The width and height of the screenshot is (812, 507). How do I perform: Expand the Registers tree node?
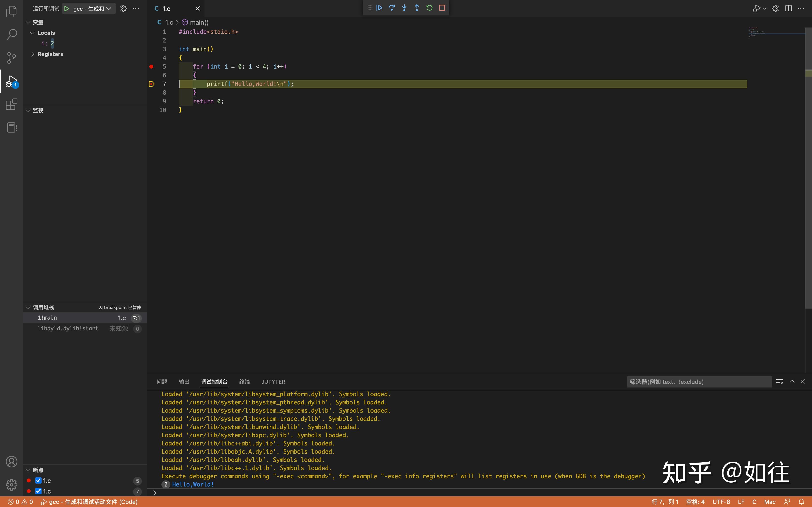tap(33, 54)
